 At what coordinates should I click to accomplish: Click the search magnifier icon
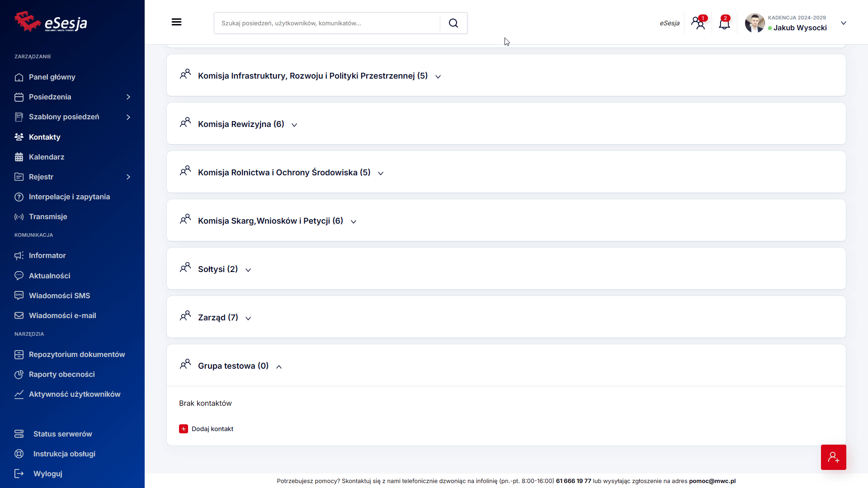tap(453, 23)
